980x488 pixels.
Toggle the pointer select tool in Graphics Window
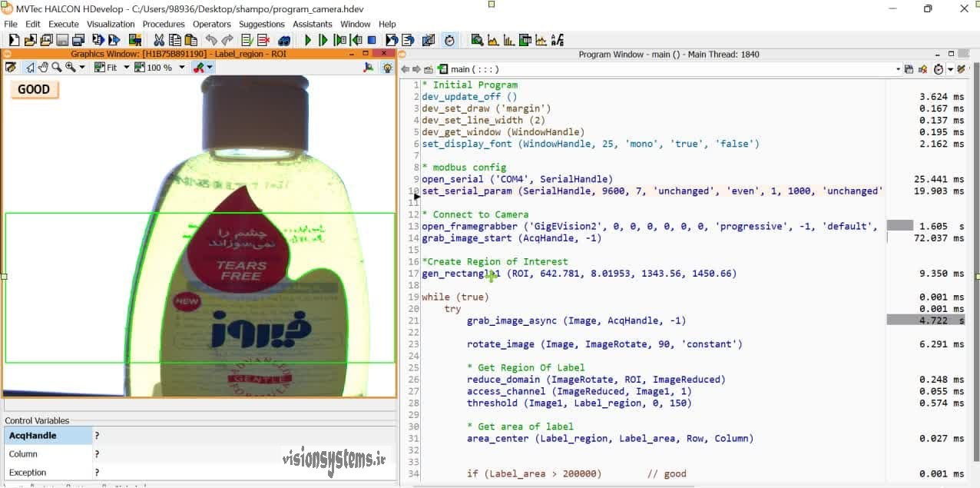(x=29, y=68)
